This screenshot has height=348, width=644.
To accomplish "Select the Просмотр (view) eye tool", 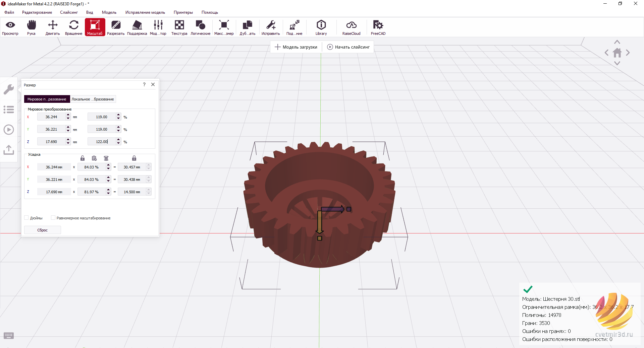I will coord(10,27).
